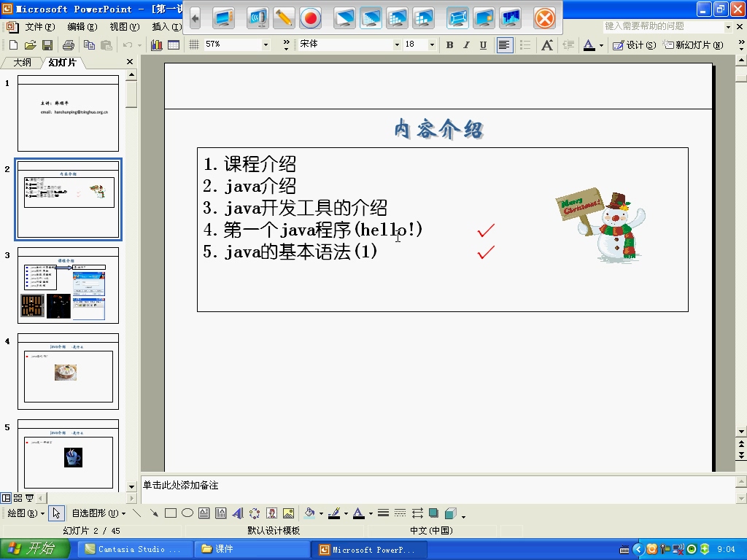Toggle the bullets list button
The width and height of the screenshot is (747, 560).
point(525,44)
